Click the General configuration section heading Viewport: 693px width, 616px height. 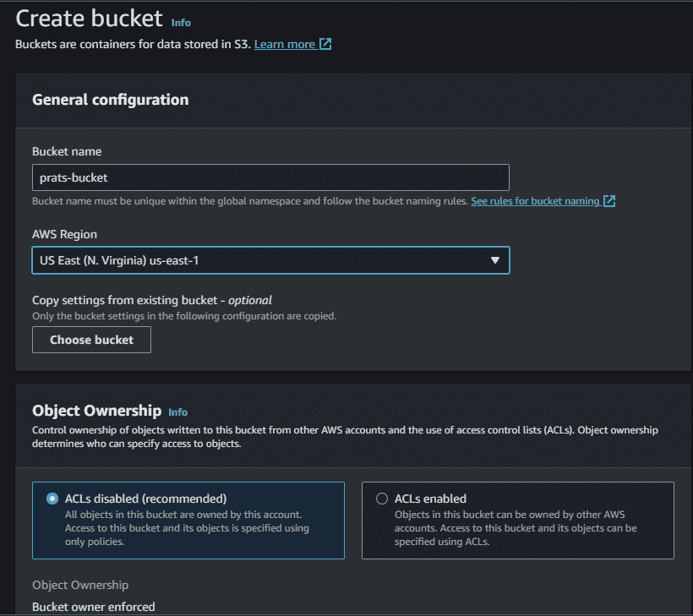(110, 100)
